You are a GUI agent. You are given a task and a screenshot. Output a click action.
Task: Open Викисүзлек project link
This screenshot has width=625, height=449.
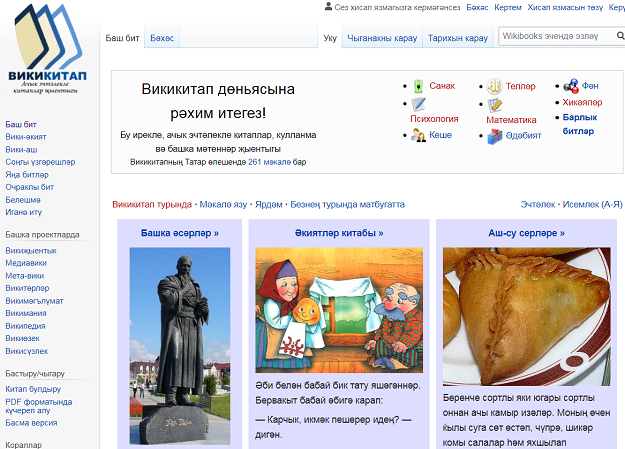tap(27, 351)
